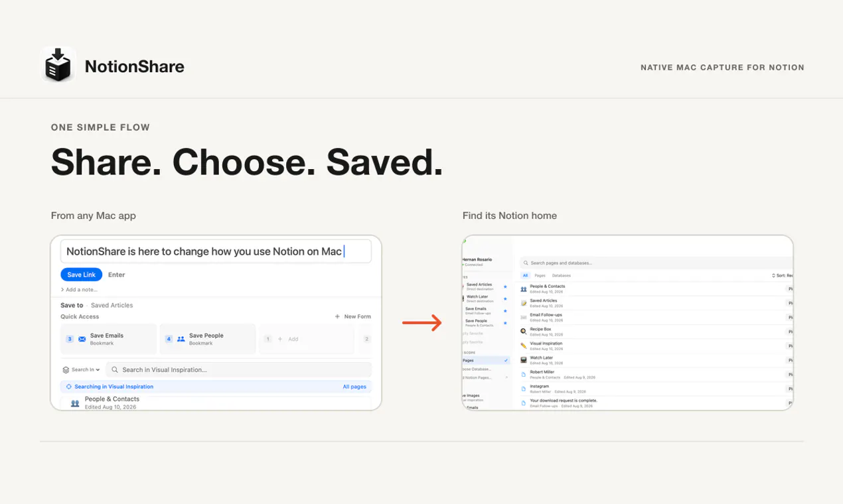Select the Visual Inspiration row title

point(546,344)
